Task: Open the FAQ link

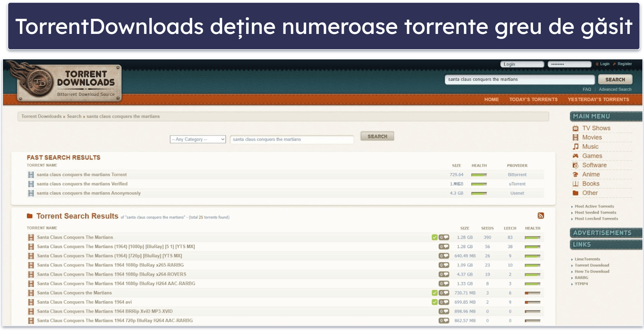Action: point(587,89)
